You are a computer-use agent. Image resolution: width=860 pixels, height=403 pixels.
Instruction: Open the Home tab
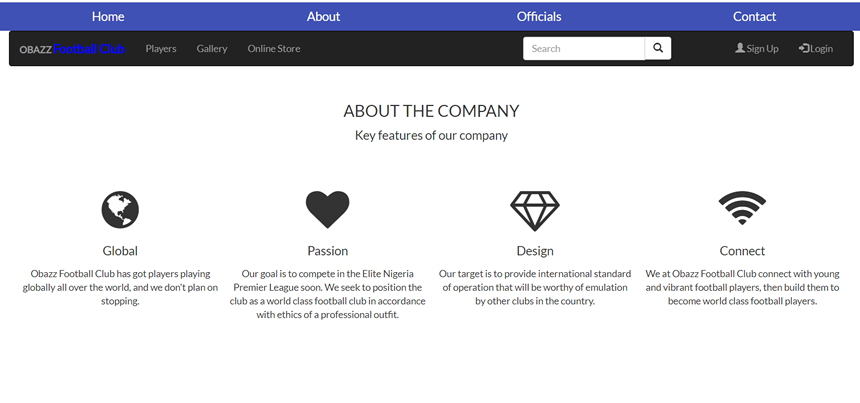click(108, 16)
